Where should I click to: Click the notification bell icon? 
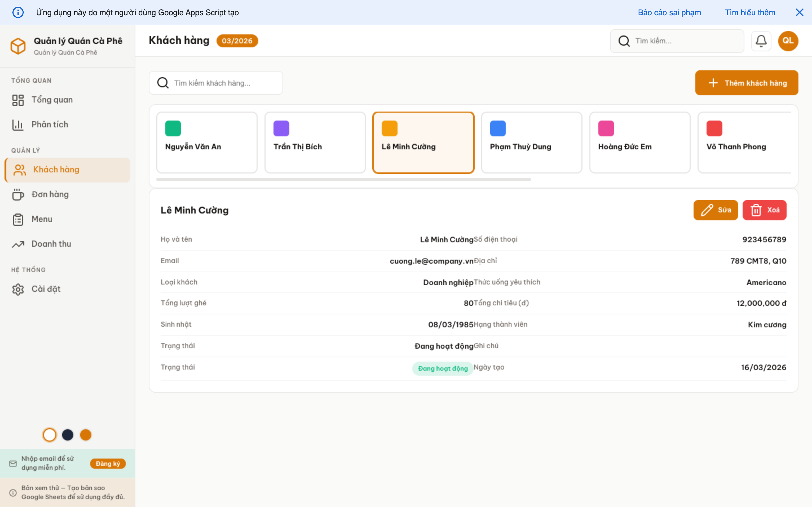point(761,41)
